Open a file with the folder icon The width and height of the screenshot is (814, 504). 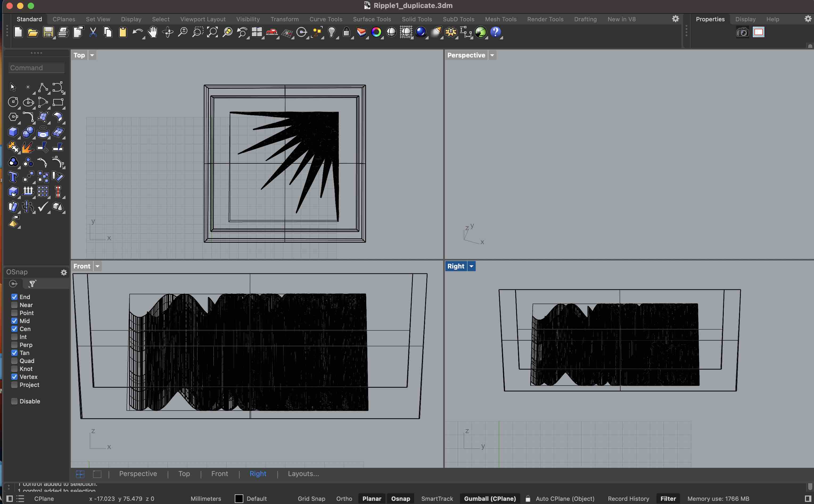(33, 32)
